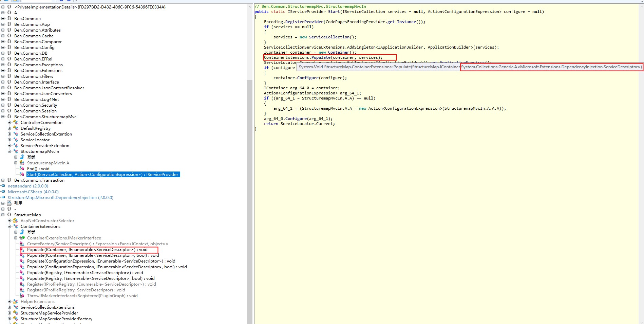
Task: Click the StructuremapMvcIn header comment line
Action: point(310,6)
